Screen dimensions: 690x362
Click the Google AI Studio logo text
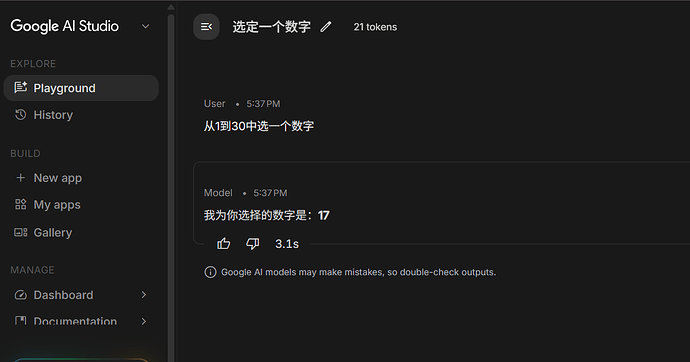[x=65, y=26]
